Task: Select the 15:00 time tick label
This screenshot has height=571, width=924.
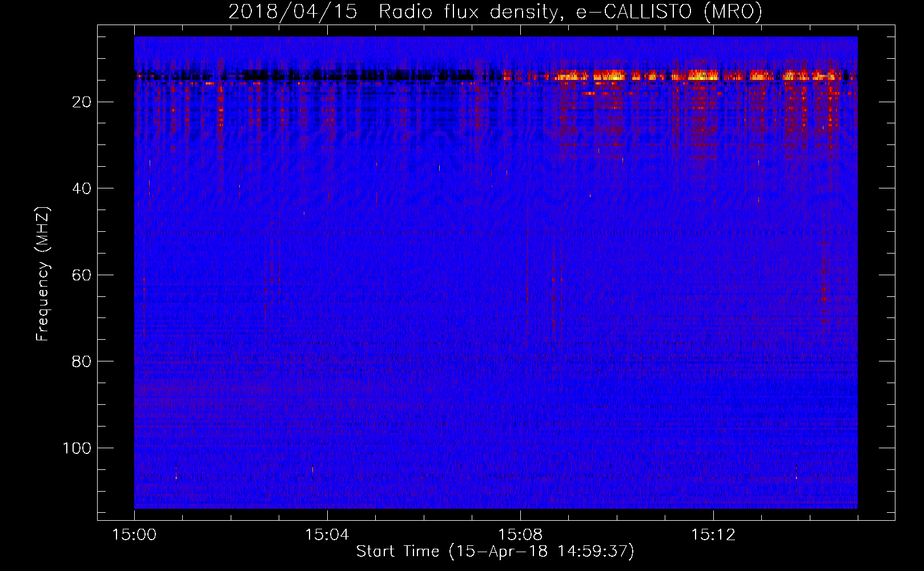Action: [x=134, y=534]
